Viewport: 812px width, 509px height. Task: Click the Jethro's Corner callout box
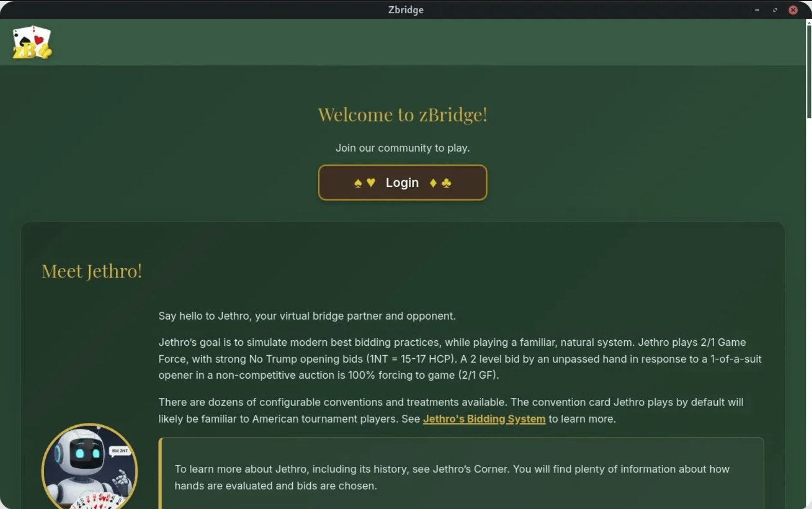pyautogui.click(x=461, y=477)
